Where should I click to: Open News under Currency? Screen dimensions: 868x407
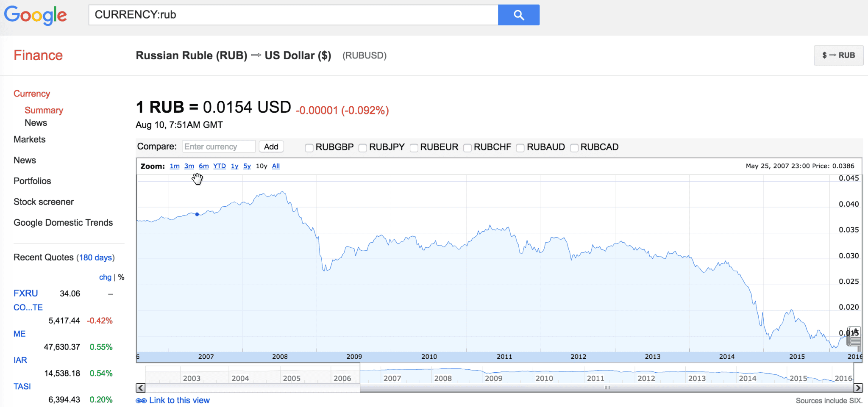pyautogui.click(x=36, y=123)
